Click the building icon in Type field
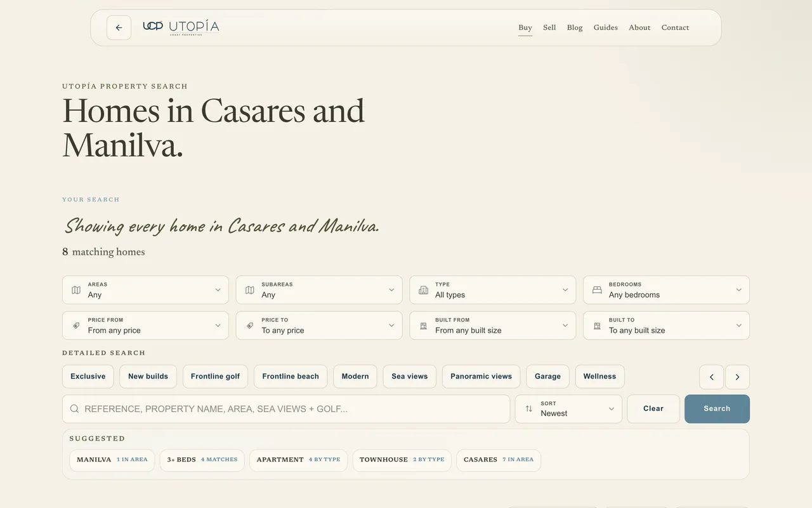This screenshot has height=508, width=812. pos(424,290)
